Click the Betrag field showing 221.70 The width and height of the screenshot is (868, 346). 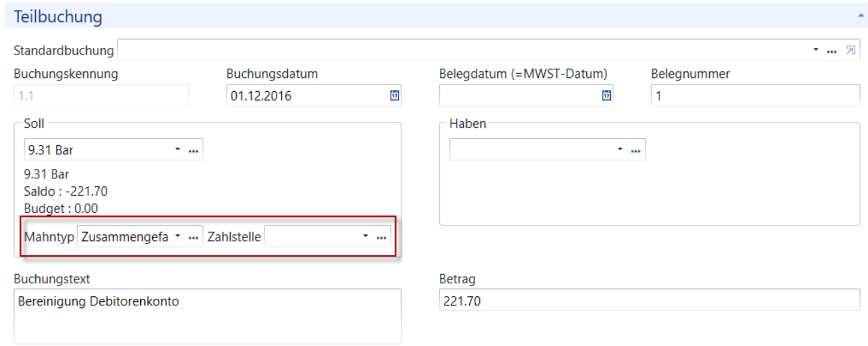click(649, 301)
